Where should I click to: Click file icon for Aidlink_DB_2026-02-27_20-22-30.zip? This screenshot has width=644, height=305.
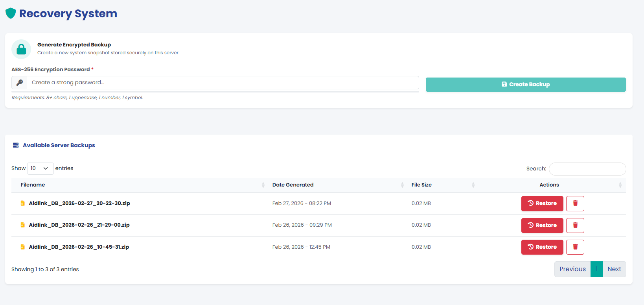(x=23, y=203)
